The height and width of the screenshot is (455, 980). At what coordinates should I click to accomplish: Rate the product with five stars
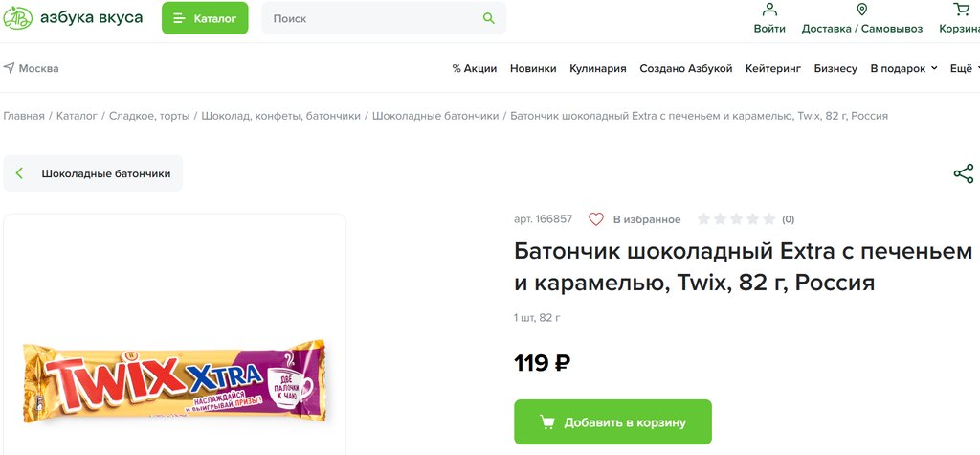click(x=768, y=219)
